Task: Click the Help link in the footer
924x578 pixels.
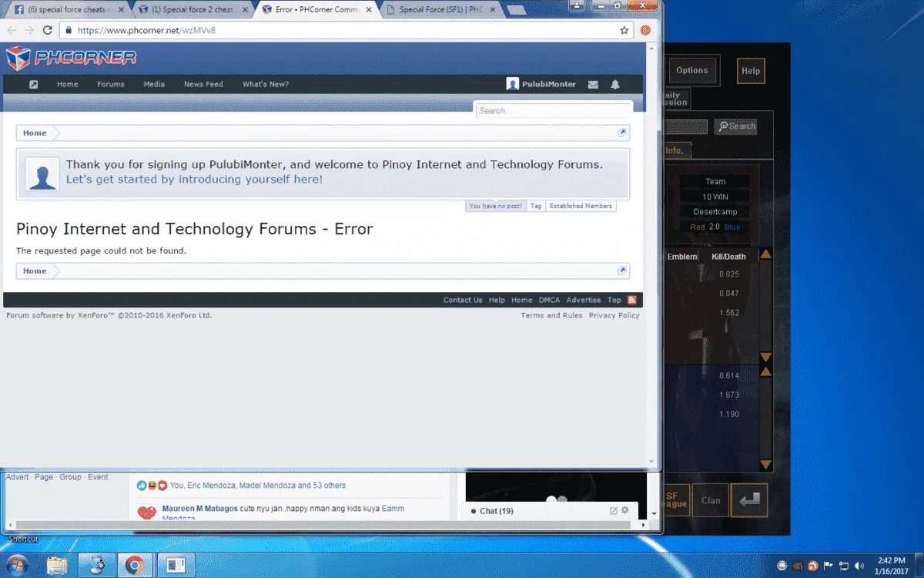Action: (497, 300)
